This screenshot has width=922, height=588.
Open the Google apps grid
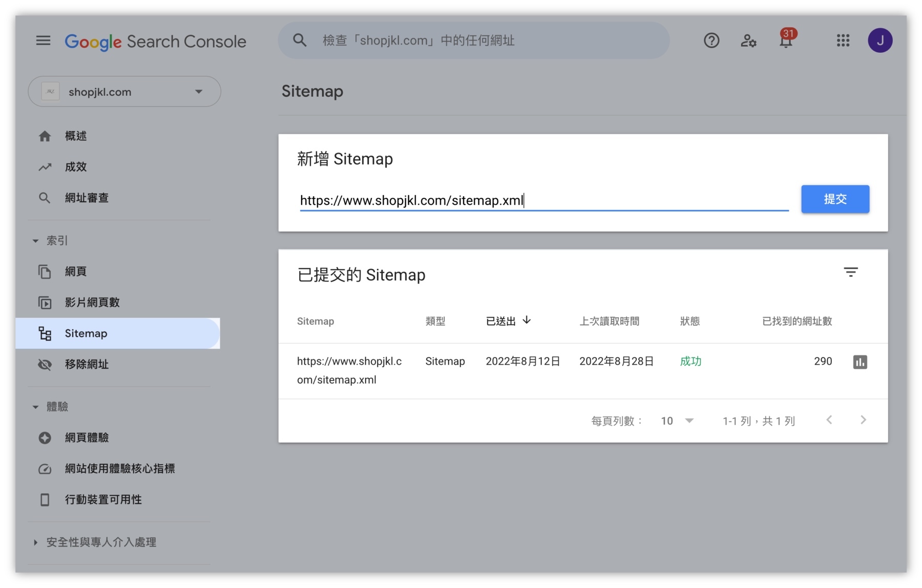[843, 40]
